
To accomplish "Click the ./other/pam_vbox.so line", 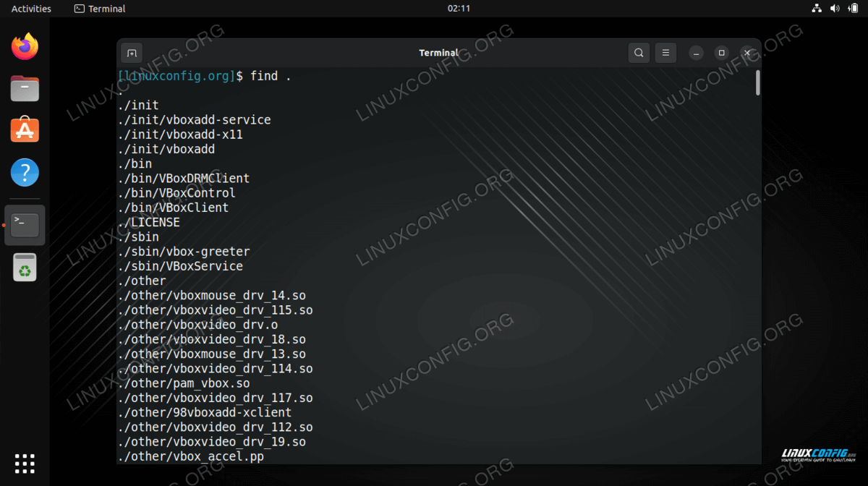I will tap(184, 383).
